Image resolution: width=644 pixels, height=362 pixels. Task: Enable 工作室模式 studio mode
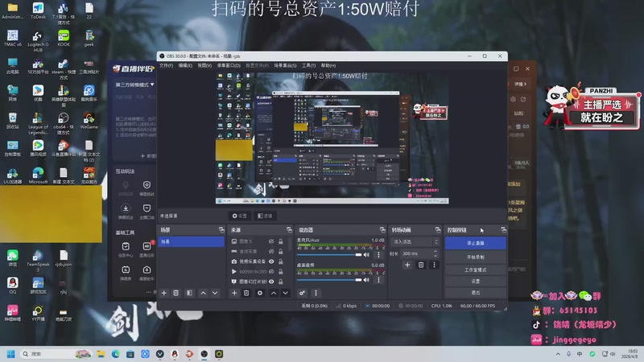pyautogui.click(x=476, y=269)
